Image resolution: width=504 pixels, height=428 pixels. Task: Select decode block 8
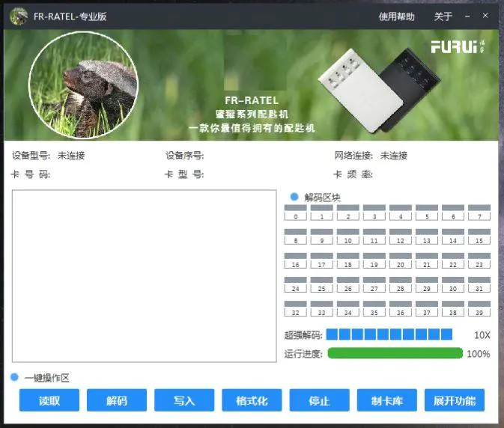pyautogui.click(x=295, y=236)
